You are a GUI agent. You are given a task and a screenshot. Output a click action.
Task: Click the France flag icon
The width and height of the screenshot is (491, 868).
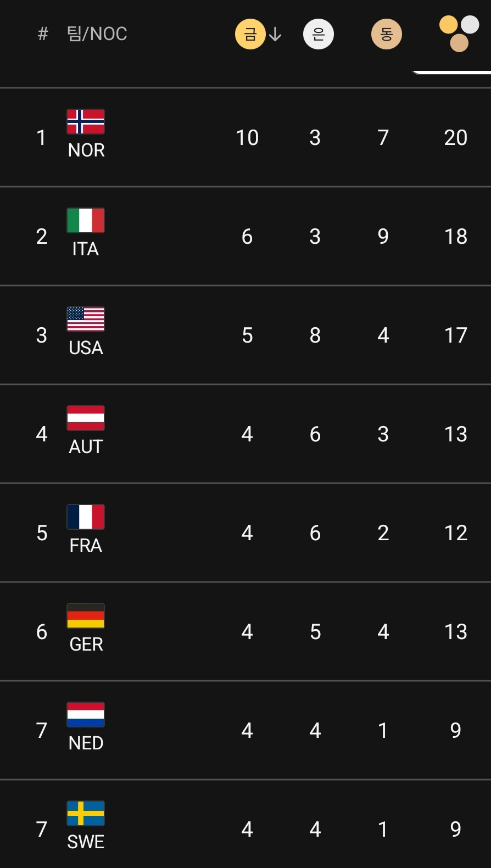86,517
